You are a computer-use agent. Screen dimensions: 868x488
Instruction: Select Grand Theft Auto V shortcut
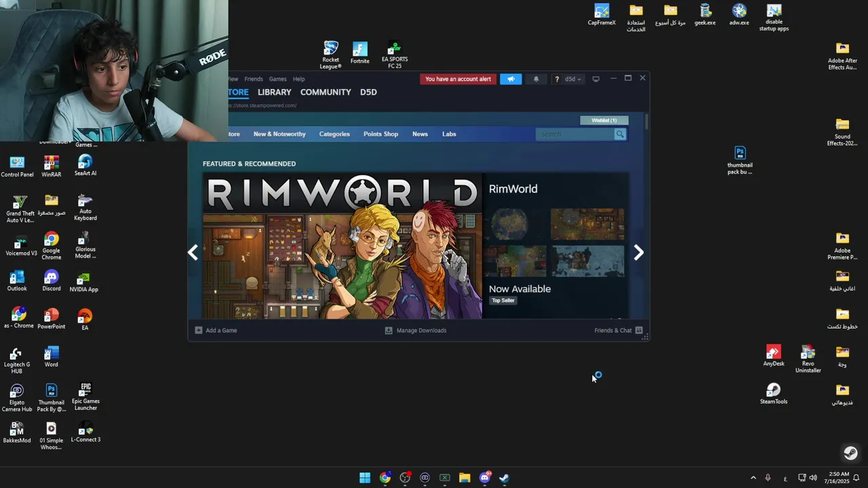[20, 209]
